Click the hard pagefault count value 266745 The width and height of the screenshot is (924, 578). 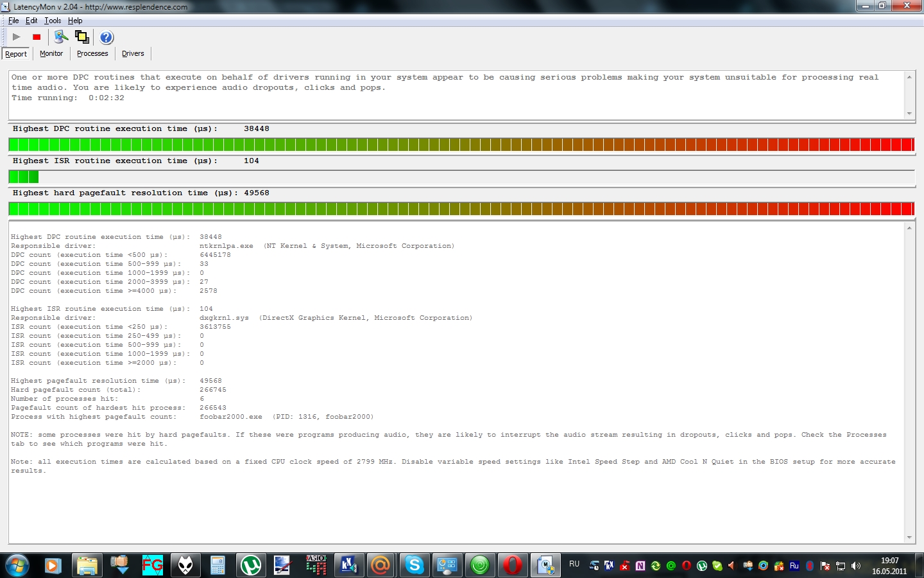pos(212,390)
